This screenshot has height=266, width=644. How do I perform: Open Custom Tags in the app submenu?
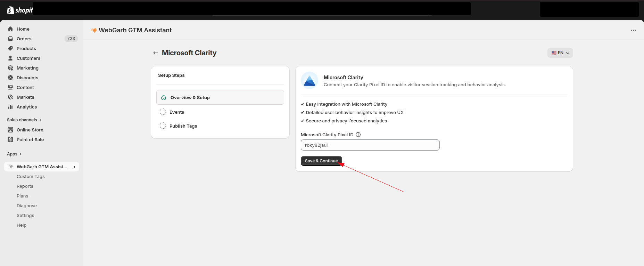point(31,177)
